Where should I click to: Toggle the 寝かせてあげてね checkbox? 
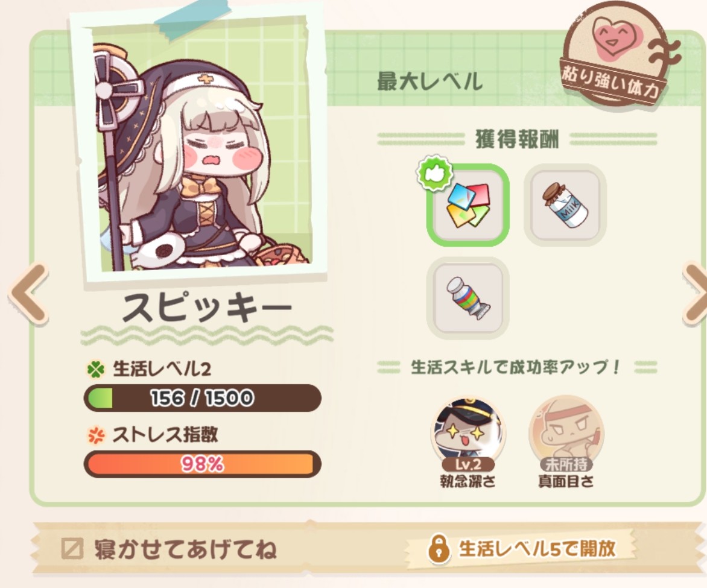(x=72, y=549)
